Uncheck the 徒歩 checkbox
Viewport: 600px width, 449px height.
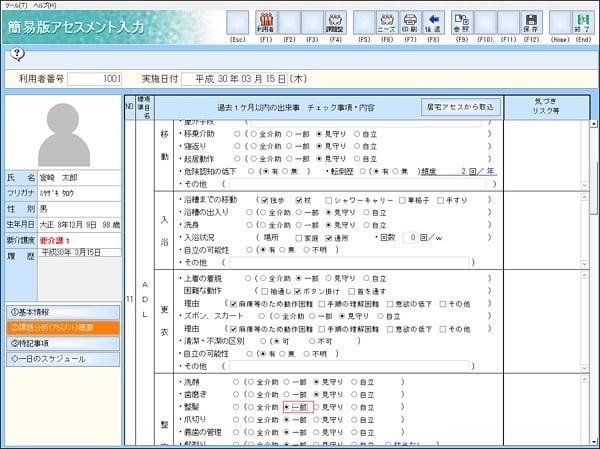(x=264, y=200)
